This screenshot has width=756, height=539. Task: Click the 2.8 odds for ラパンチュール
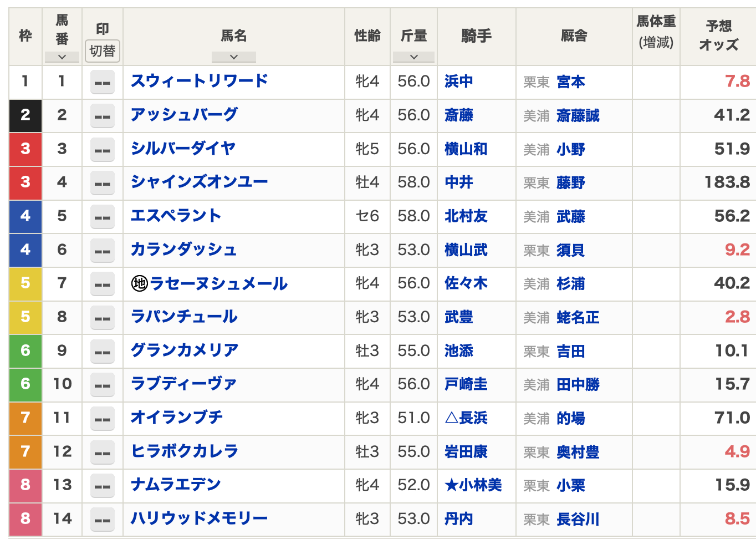click(737, 317)
